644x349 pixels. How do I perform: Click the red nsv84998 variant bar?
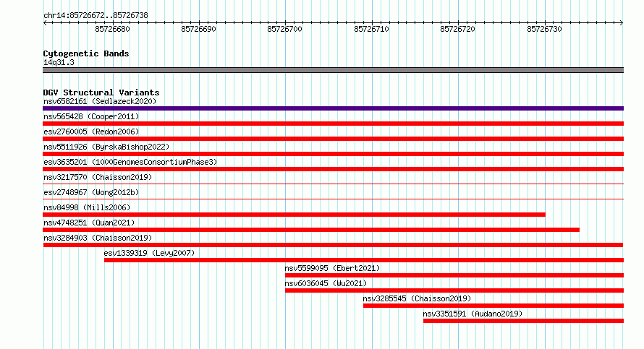(x=294, y=215)
